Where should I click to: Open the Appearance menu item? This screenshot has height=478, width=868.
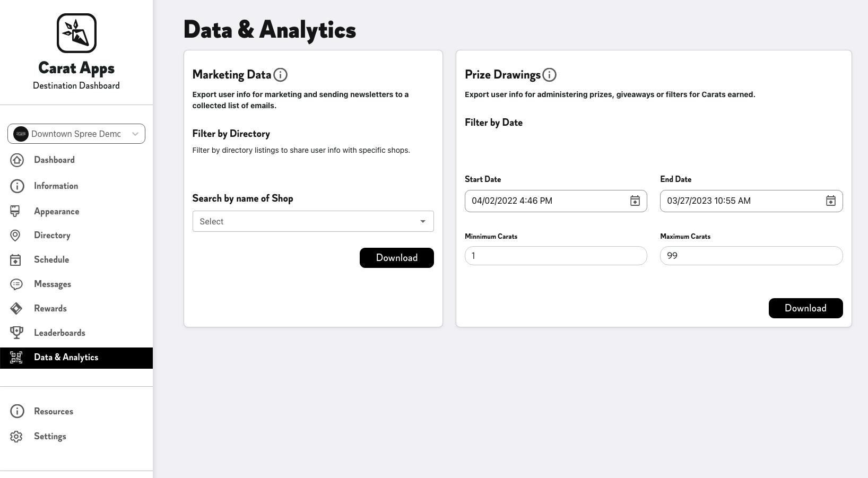56,211
